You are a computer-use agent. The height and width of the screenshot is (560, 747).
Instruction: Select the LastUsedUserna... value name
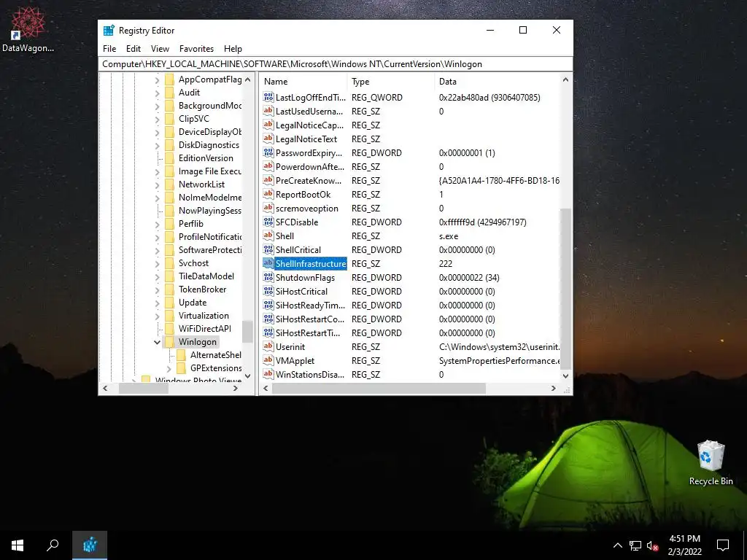(x=309, y=112)
